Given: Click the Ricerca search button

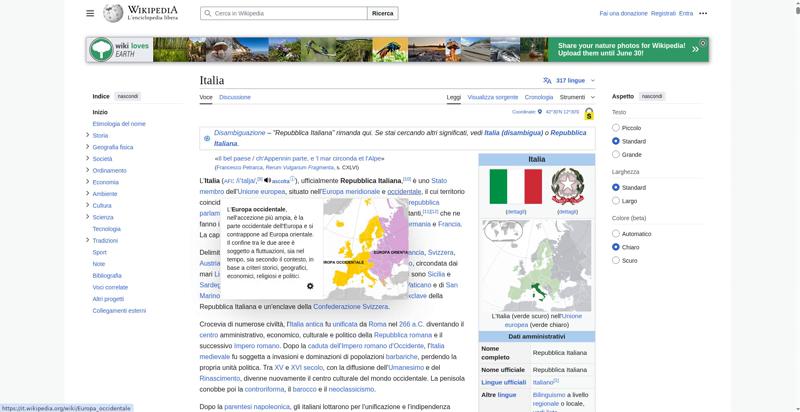Looking at the screenshot, I should pyautogui.click(x=383, y=13).
